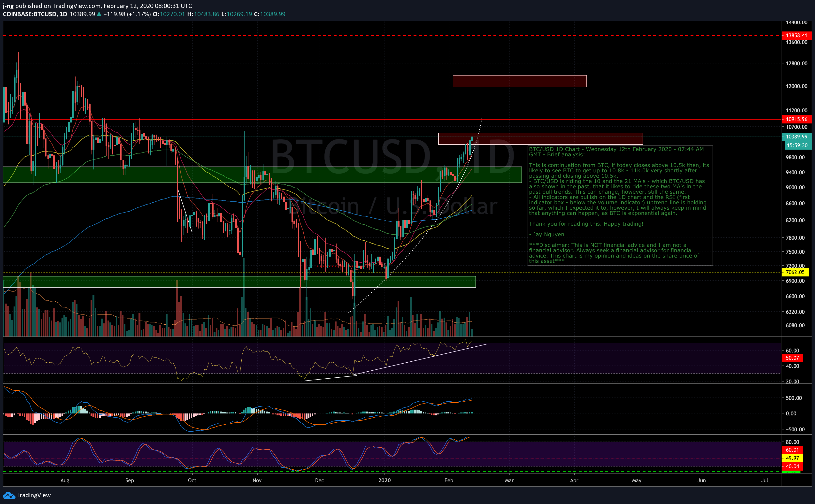Click the red RSI 50.07 level label
Viewport: 815px width, 504px height.
(x=792, y=358)
